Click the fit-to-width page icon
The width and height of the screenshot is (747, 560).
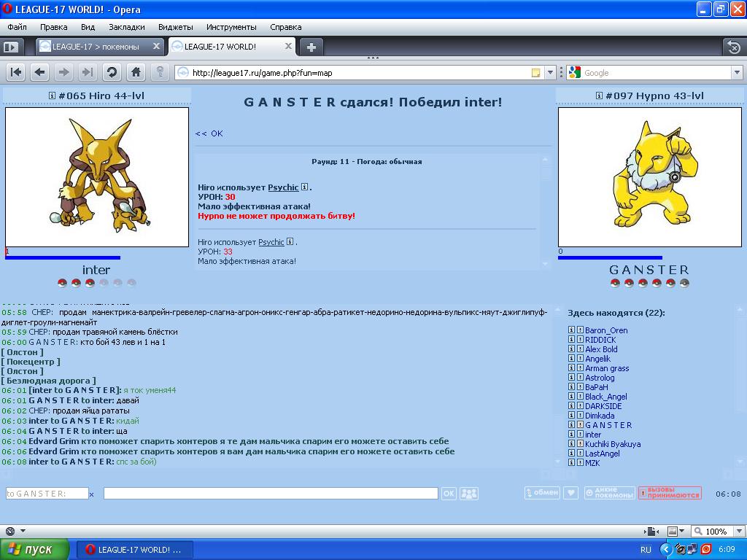[x=651, y=531]
